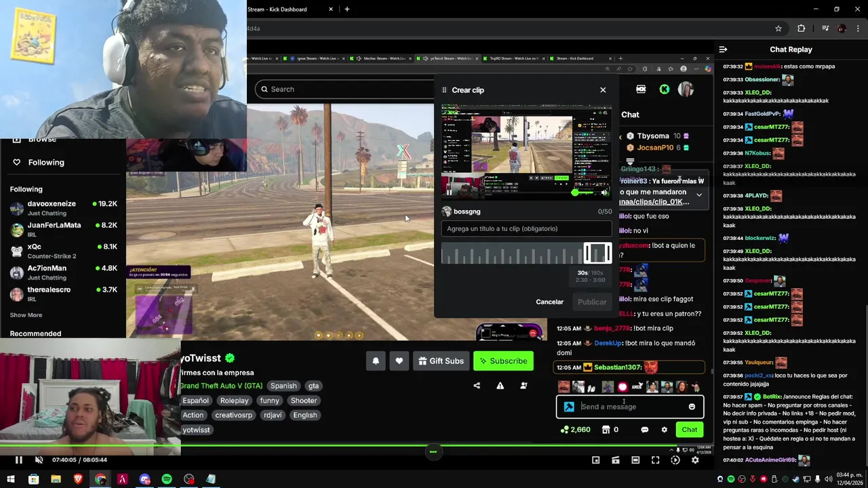This screenshot has width=868, height=488.
Task: Open the clip icon in replay player controls
Action: 615,460
